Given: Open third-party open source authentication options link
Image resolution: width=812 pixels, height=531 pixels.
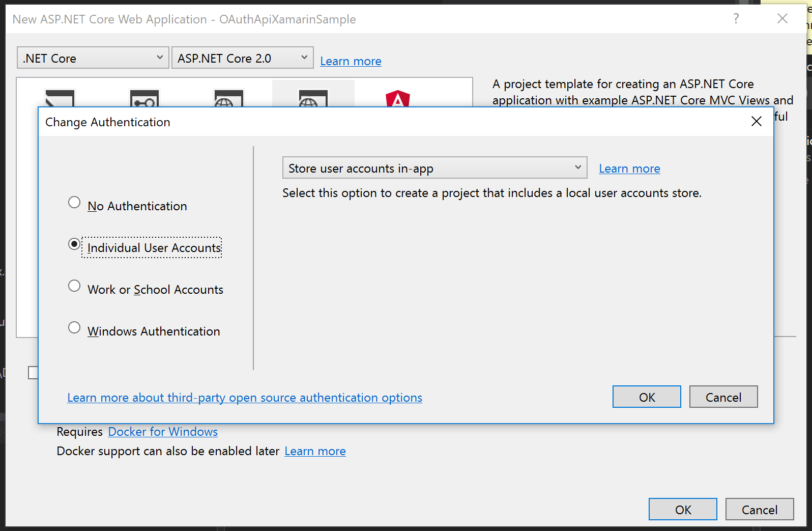Looking at the screenshot, I should click(x=245, y=398).
